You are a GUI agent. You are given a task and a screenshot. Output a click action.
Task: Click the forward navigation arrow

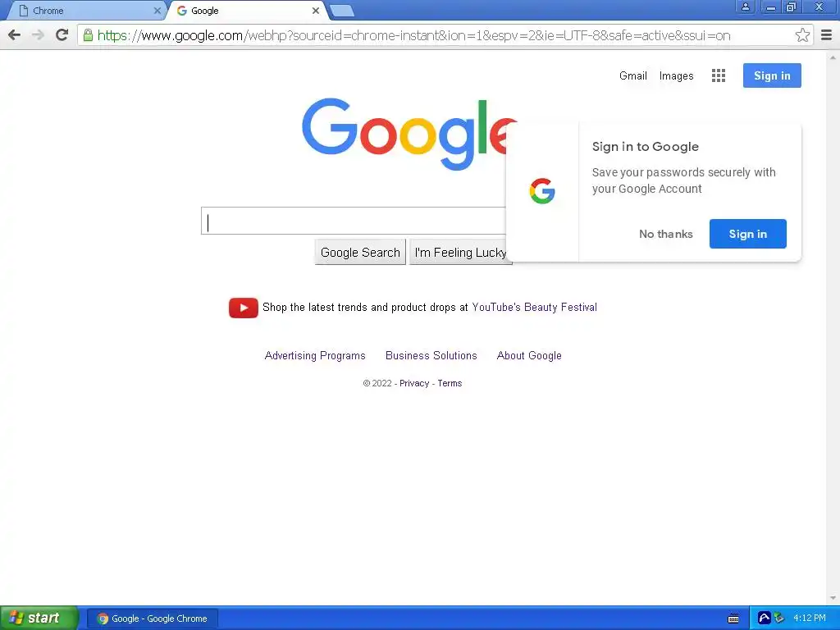38,35
